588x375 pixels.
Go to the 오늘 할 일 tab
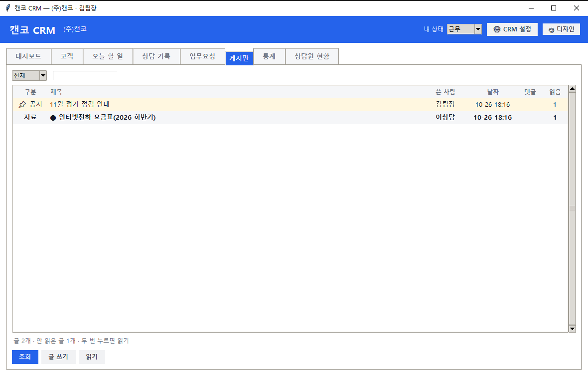108,56
